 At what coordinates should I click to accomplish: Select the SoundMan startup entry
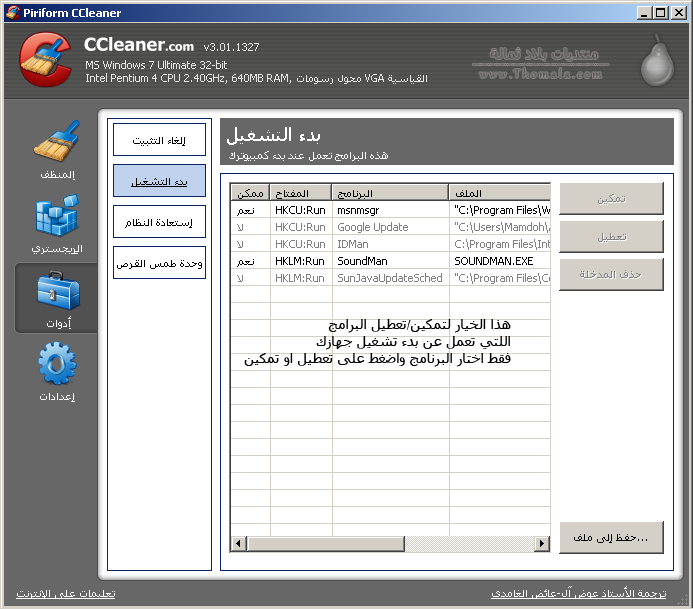tap(390, 261)
